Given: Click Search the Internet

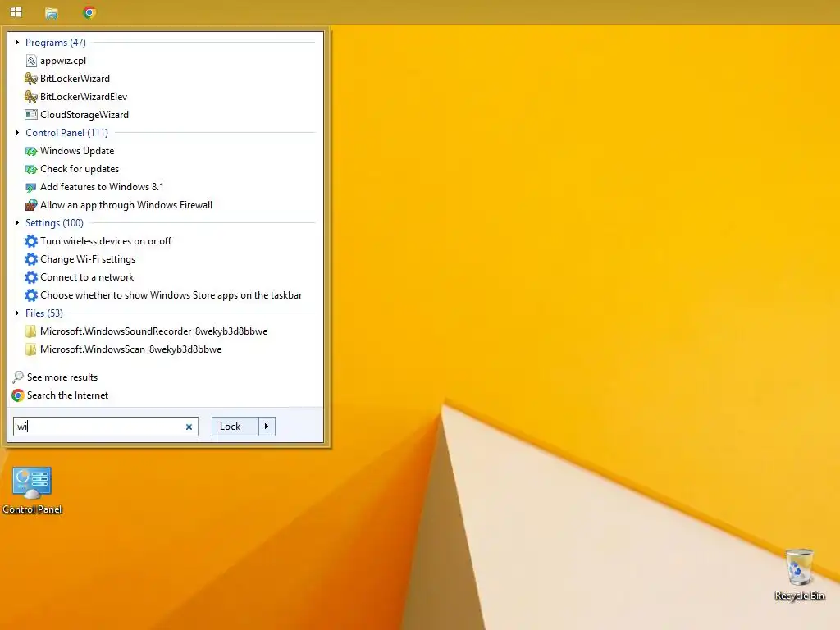Looking at the screenshot, I should (x=67, y=395).
